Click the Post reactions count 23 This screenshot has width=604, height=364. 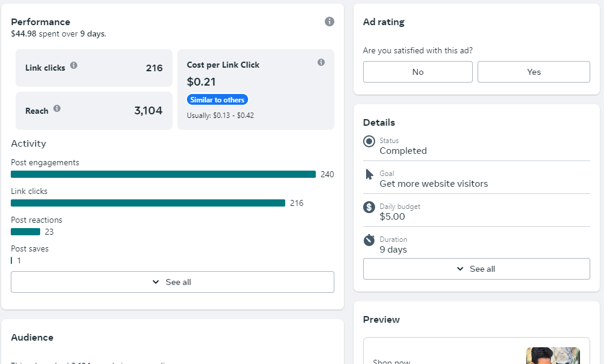[x=49, y=232]
